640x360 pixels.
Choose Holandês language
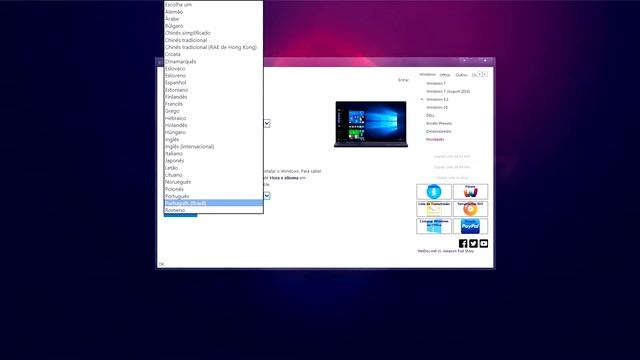tap(213, 125)
